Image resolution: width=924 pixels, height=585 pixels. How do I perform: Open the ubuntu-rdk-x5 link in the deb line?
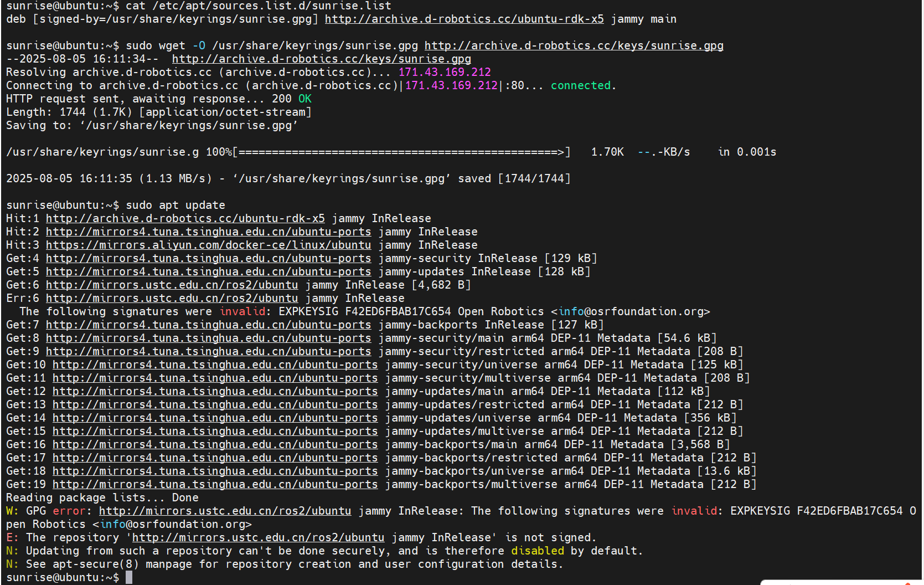[x=464, y=19]
